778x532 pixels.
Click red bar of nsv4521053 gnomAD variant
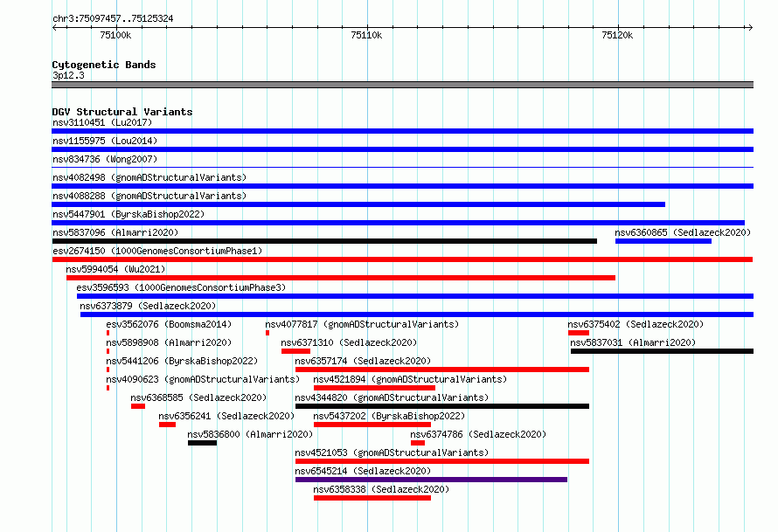(x=442, y=461)
